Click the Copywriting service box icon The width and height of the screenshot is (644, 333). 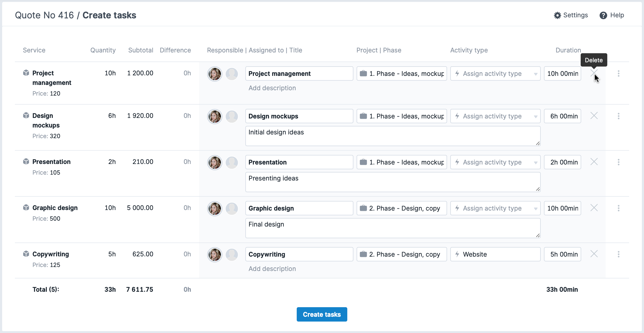[x=26, y=254]
